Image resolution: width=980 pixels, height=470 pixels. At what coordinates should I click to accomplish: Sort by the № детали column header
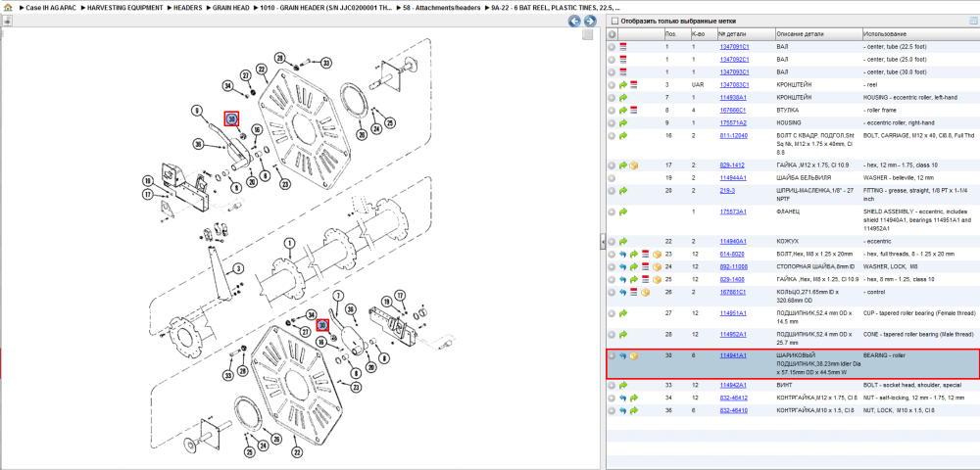tap(746, 33)
